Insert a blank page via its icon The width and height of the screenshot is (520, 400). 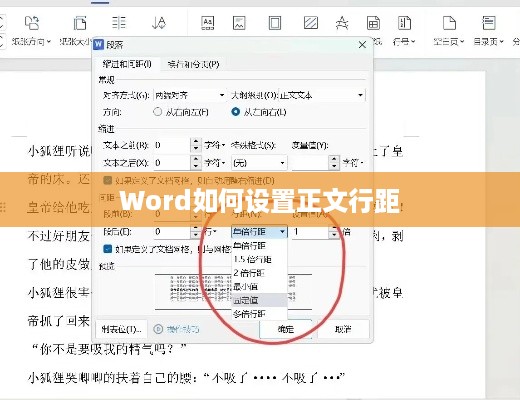coord(449,23)
